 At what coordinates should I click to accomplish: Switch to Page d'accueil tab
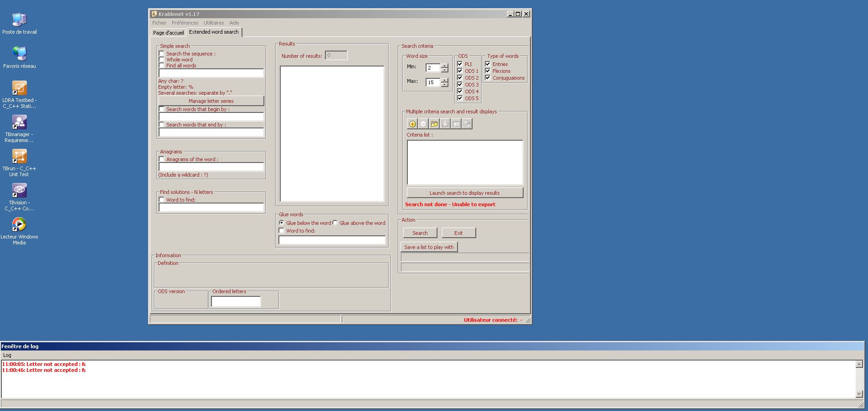click(169, 33)
